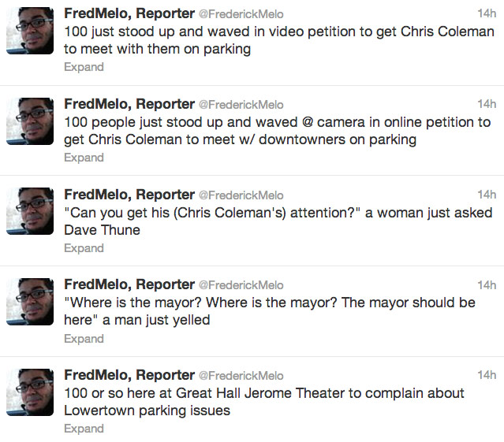Click 14h timestamp on Dave Thune tweet
504x442 pixels.
(x=487, y=195)
